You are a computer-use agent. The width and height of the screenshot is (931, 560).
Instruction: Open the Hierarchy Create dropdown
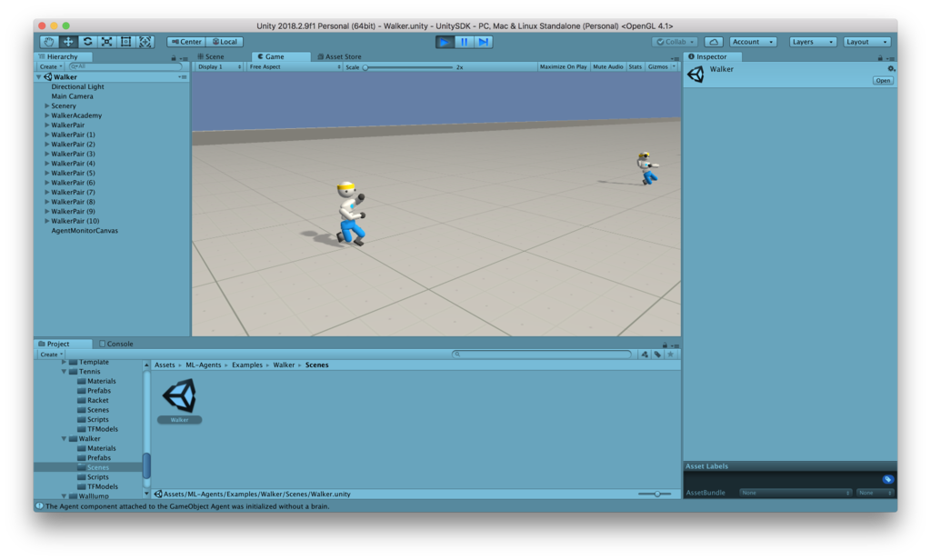point(51,66)
